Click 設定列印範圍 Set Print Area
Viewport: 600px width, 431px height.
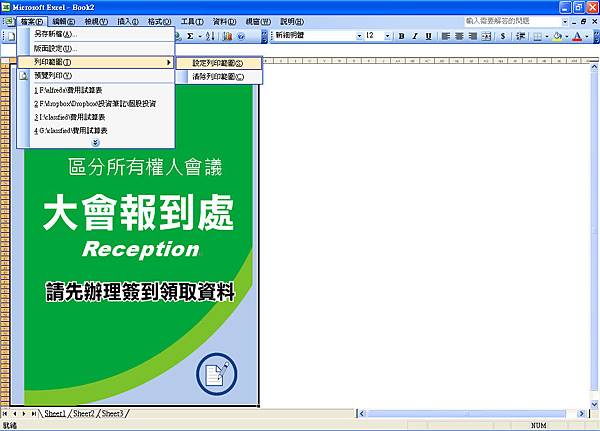point(218,63)
